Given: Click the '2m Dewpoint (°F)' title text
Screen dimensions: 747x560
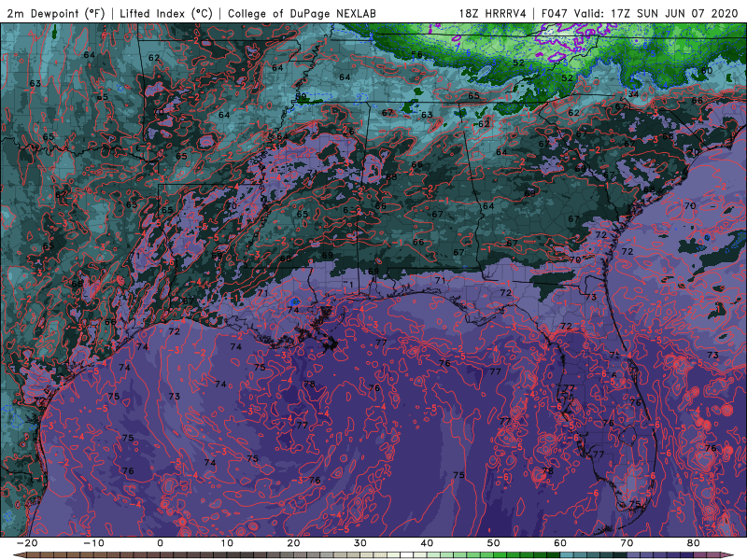Looking at the screenshot, I should click(55, 13).
